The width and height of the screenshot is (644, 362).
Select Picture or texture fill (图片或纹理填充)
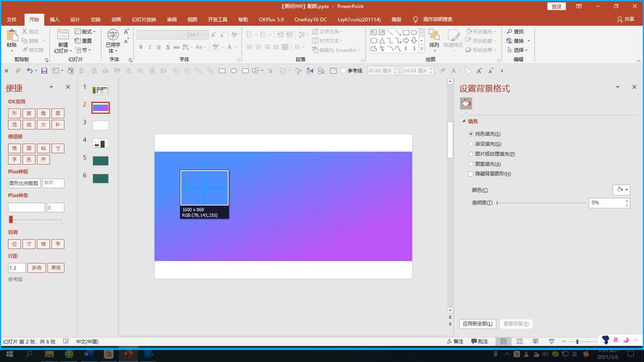pyautogui.click(x=471, y=154)
